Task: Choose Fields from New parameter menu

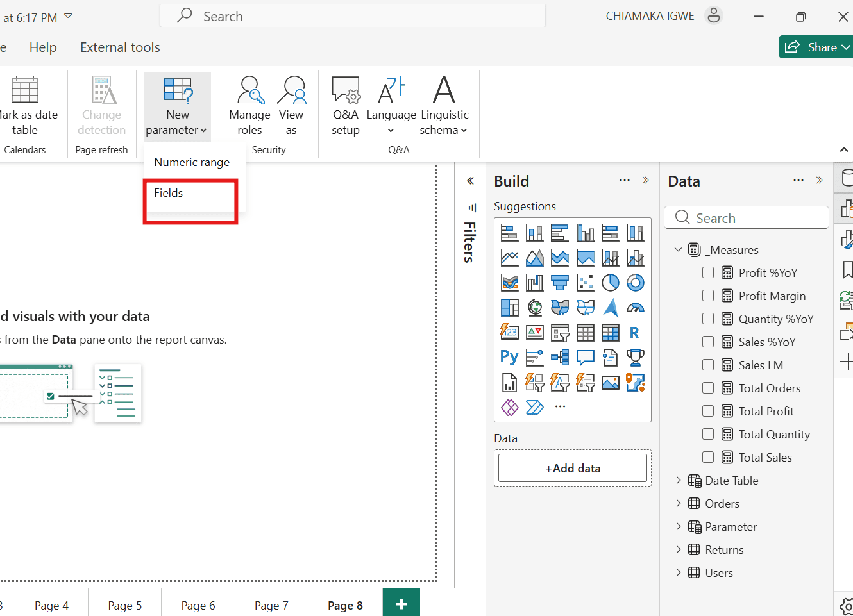Action: tap(169, 193)
